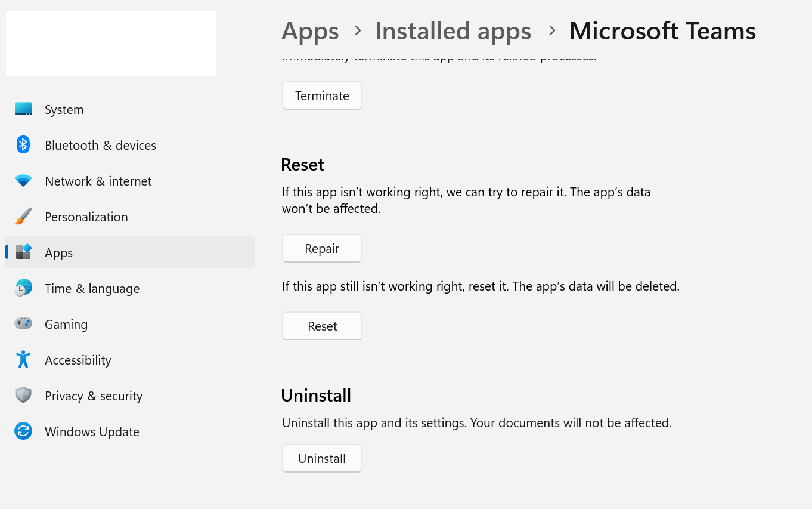
Task: Open Privacy & security settings
Action: 130,396
